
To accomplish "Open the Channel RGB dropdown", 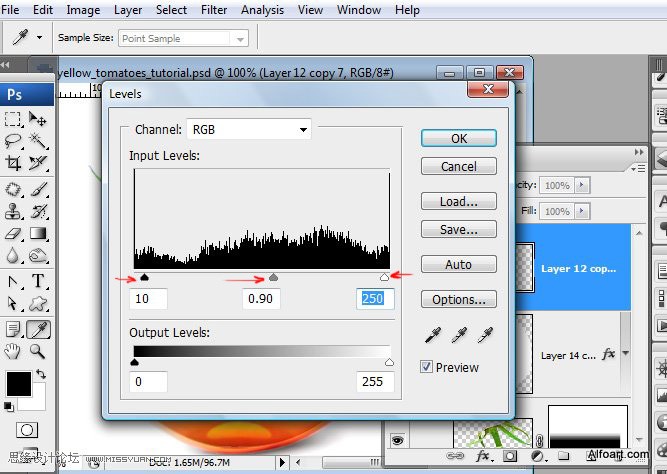I will (249, 129).
